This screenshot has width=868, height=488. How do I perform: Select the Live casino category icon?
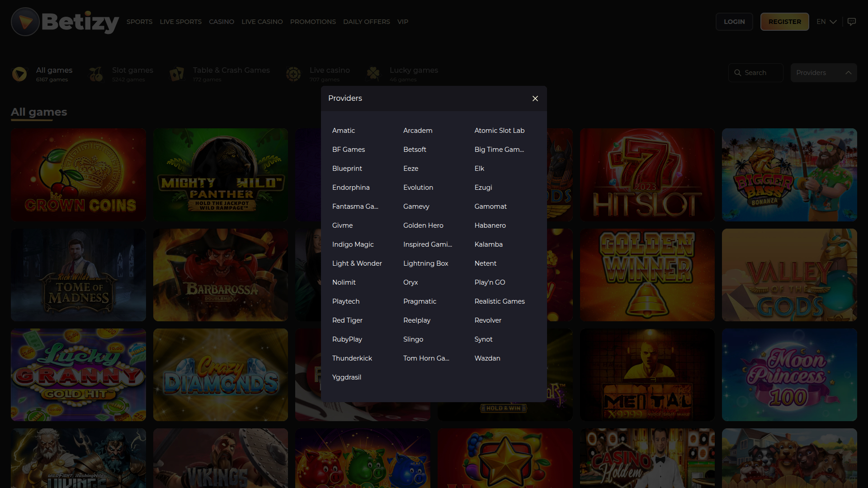(293, 73)
